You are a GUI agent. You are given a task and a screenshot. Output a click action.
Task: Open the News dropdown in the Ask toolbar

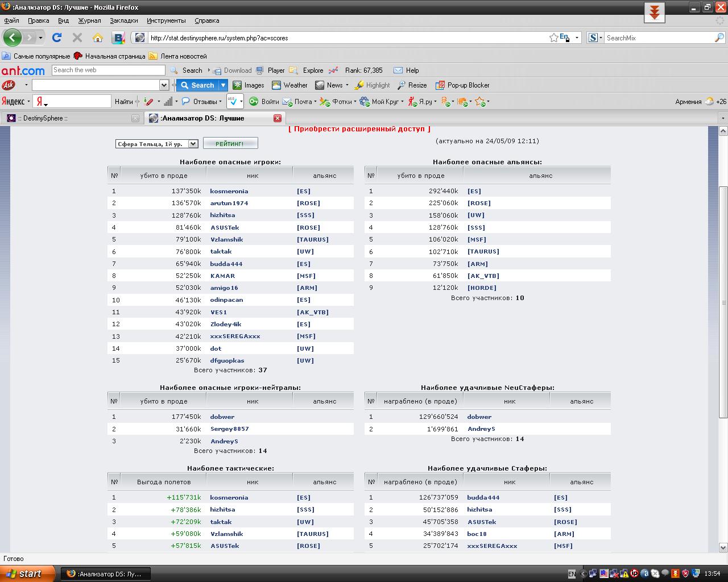(348, 85)
